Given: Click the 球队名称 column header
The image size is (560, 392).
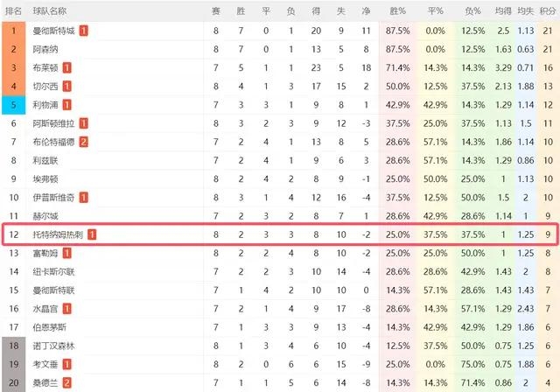Looking at the screenshot, I should (x=50, y=11).
